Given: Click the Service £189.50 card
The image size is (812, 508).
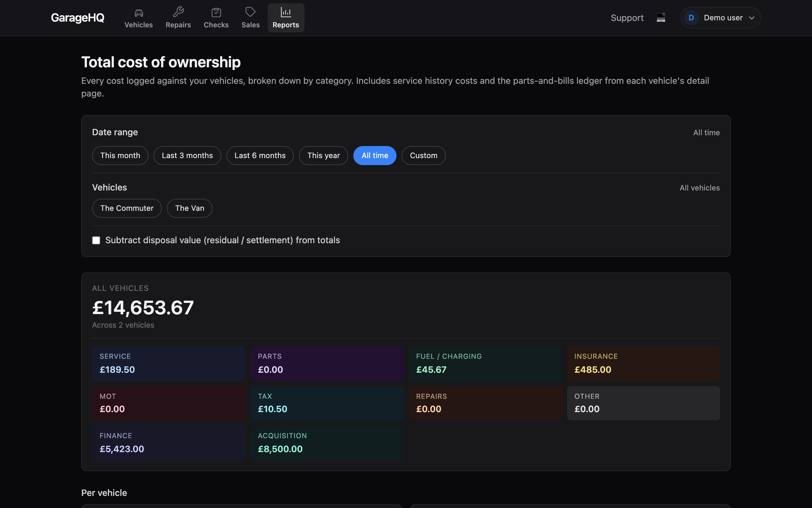Looking at the screenshot, I should point(168,363).
